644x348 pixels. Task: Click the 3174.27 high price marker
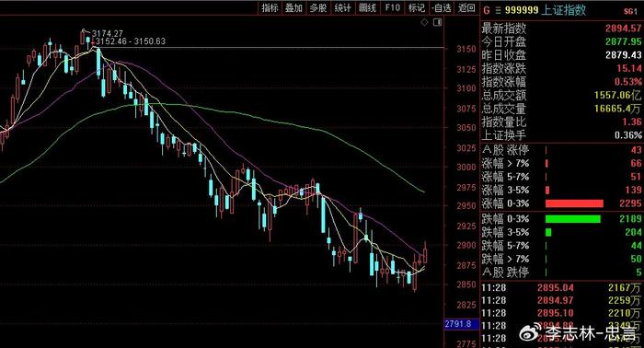click(108, 33)
